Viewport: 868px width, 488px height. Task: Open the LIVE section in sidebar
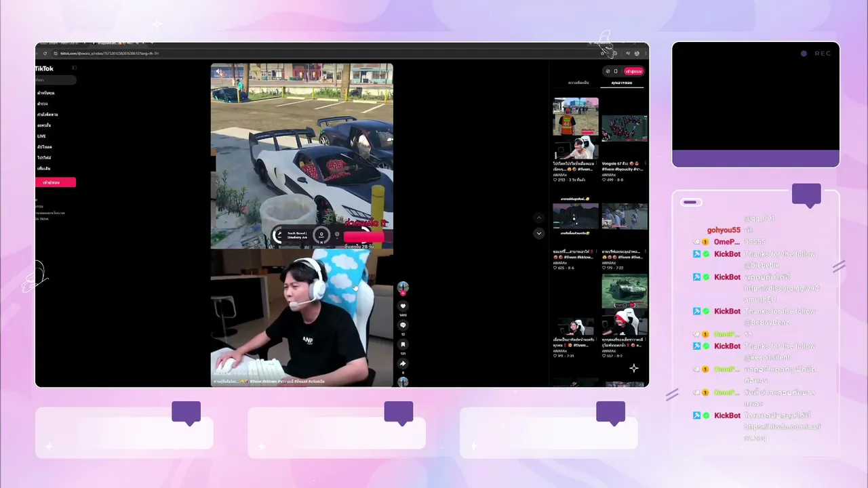coord(42,136)
